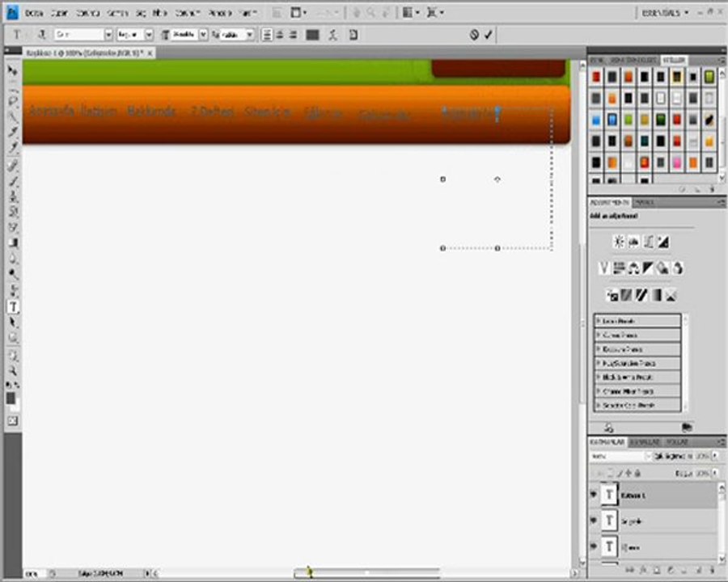
Task: Open the font style dropdown
Action: tap(149, 35)
